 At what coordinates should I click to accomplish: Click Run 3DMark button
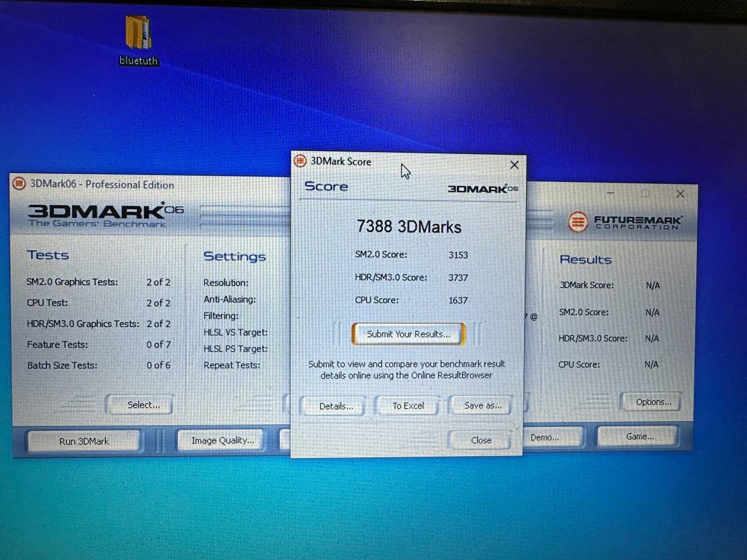(84, 441)
